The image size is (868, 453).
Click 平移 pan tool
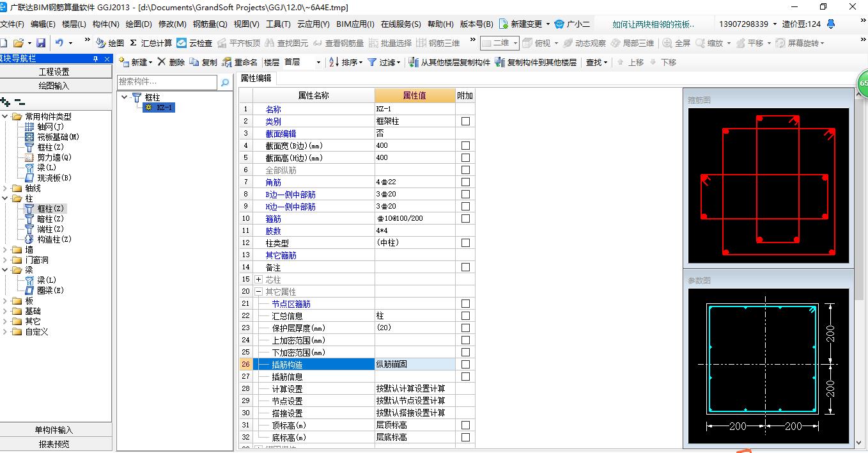[x=749, y=43]
